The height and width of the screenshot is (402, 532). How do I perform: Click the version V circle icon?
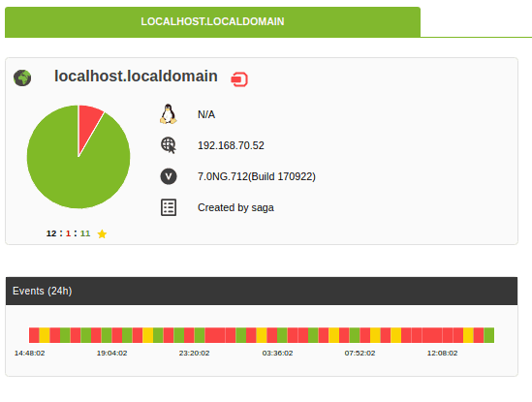[x=169, y=176]
